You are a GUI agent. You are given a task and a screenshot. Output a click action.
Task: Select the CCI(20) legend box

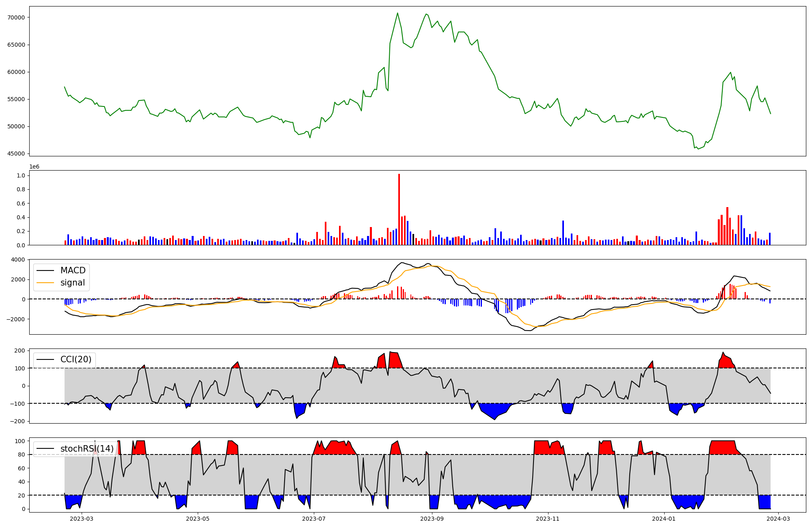pyautogui.click(x=65, y=359)
